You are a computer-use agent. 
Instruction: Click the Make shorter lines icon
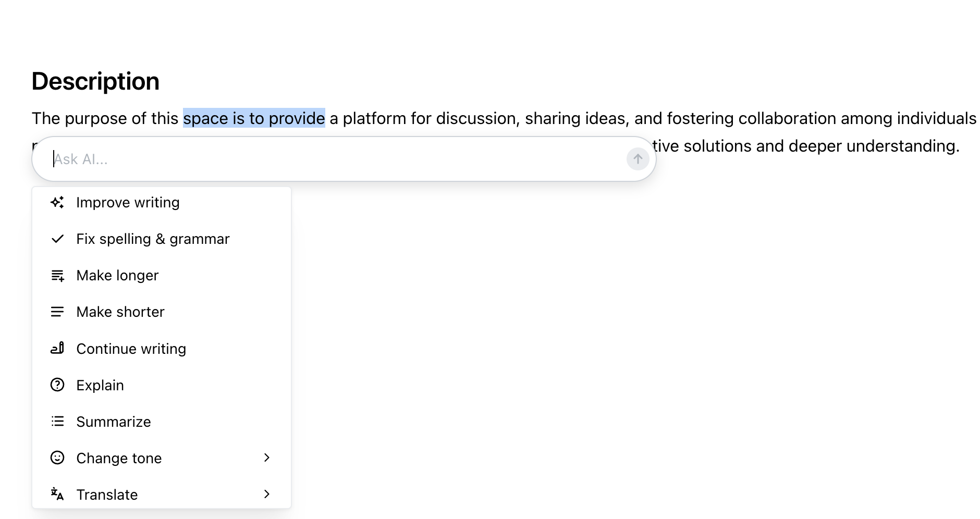tap(57, 312)
